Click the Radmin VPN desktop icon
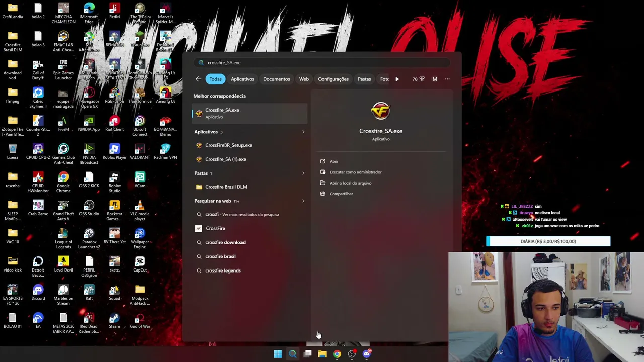The height and width of the screenshot is (362, 644). (x=166, y=152)
